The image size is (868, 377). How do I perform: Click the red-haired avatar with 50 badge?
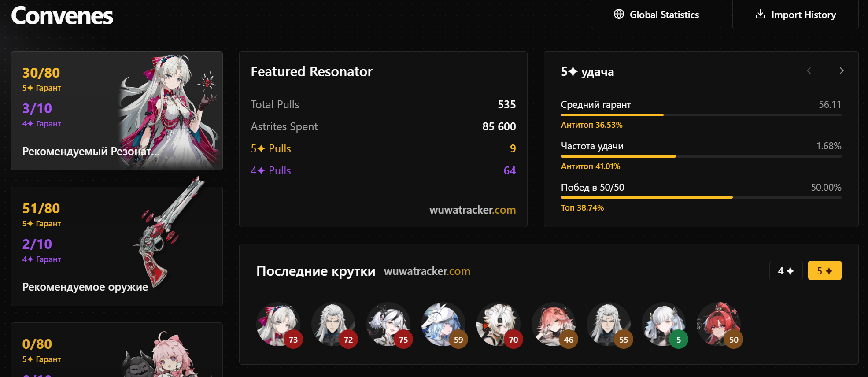(719, 324)
